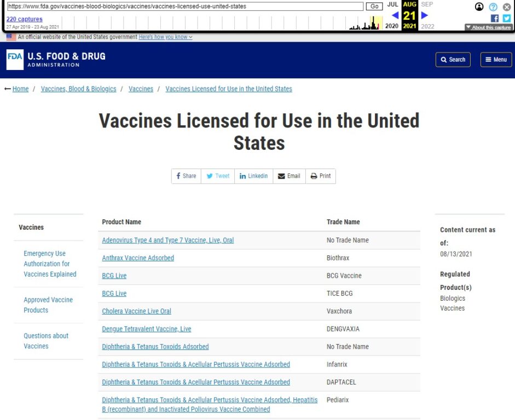Share page on Linkedin
Image resolution: width=515 pixels, height=420 pixels.
click(253, 176)
